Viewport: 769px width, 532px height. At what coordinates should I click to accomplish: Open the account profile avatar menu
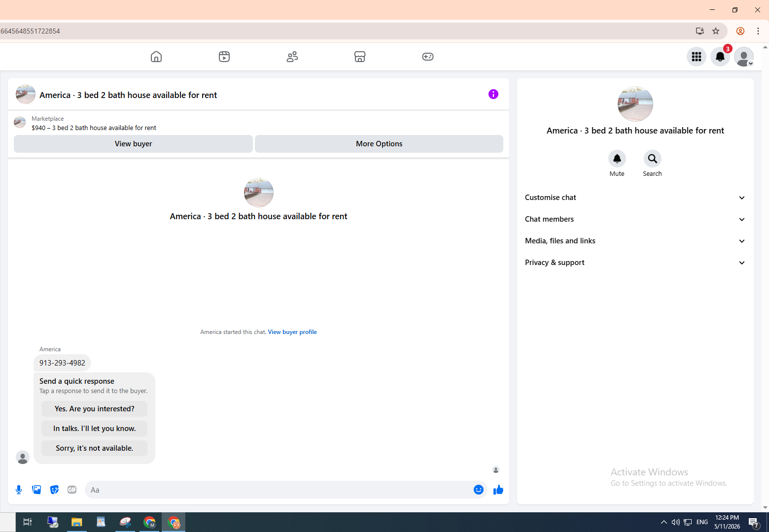click(744, 57)
